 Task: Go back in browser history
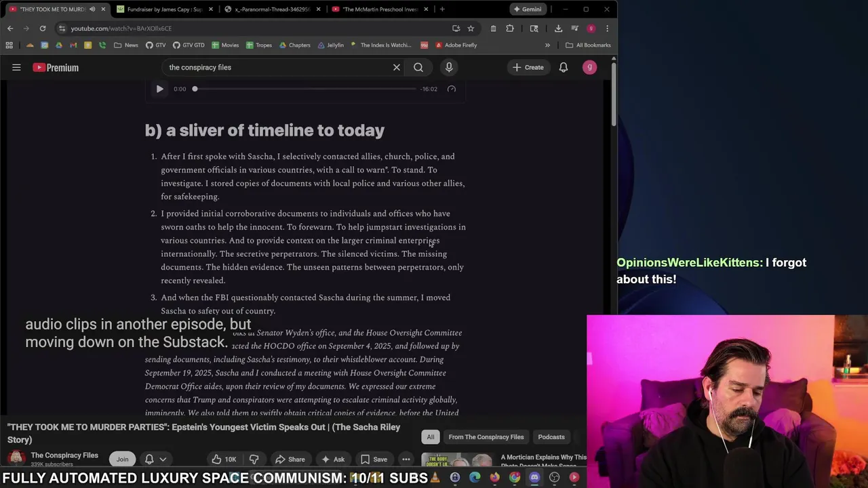pyautogui.click(x=10, y=28)
